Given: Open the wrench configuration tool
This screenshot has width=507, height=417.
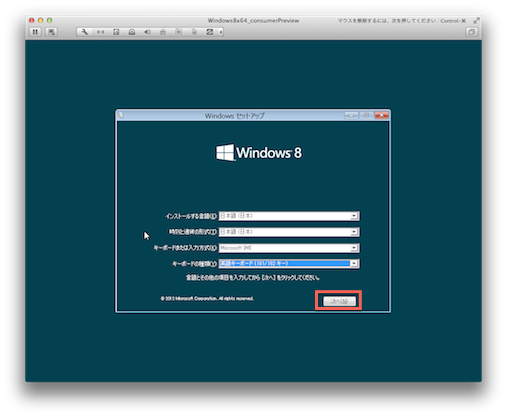Looking at the screenshot, I should click(85, 32).
